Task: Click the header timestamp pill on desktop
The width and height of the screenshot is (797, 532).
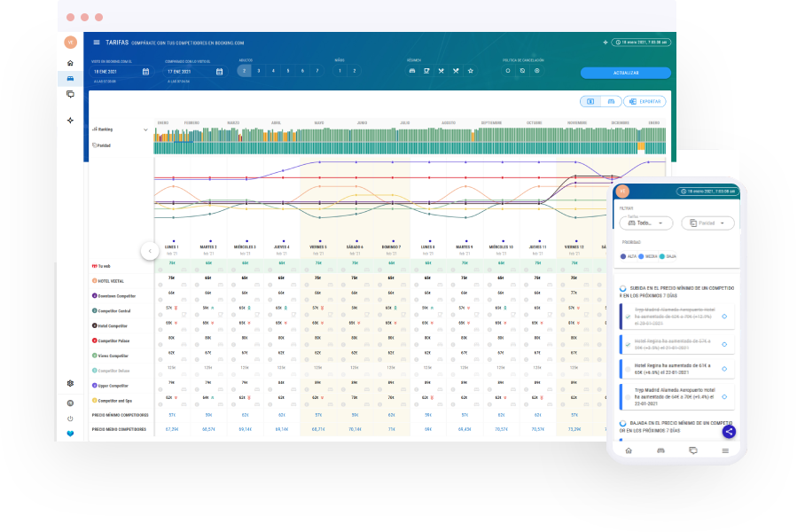Action: 642,43
